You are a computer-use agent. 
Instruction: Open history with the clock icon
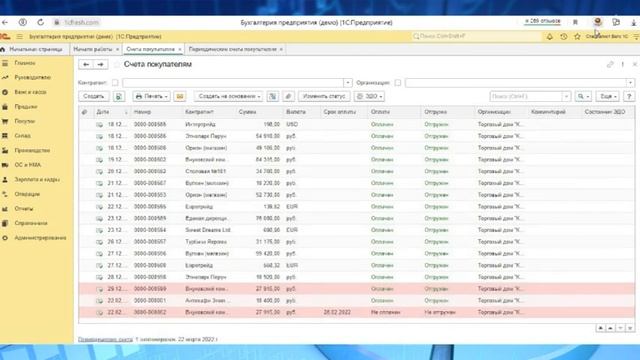pos(564,36)
